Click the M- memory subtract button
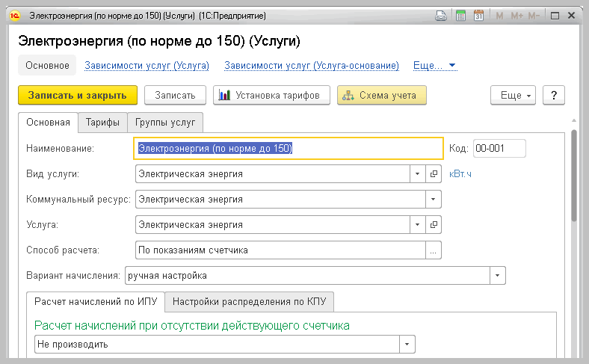589x364 pixels. click(x=534, y=16)
